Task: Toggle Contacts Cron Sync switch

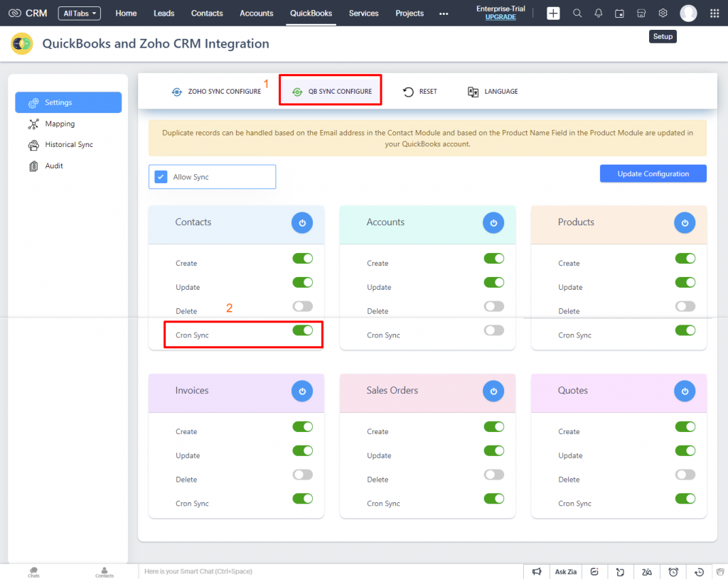Action: click(303, 330)
